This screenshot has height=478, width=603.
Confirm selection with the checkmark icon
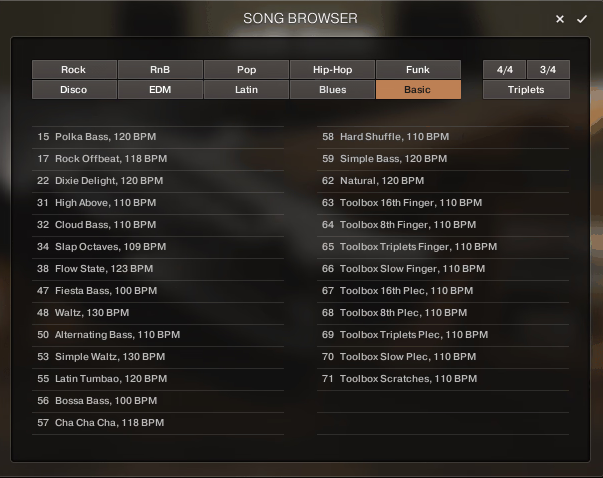click(581, 19)
